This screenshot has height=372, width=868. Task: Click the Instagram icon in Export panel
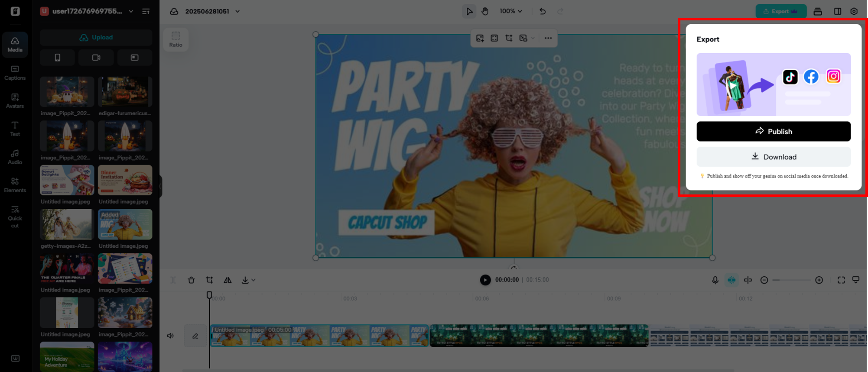tap(833, 76)
